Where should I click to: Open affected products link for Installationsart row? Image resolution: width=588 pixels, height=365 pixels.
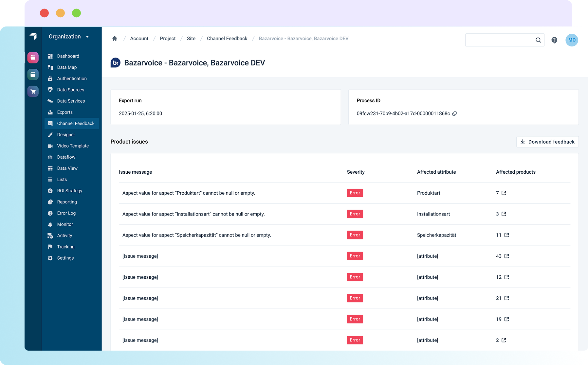click(x=504, y=214)
